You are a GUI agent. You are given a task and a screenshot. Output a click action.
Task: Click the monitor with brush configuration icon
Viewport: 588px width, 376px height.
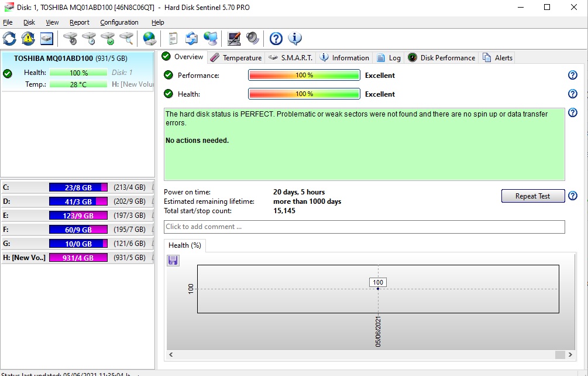pyautogui.click(x=234, y=38)
